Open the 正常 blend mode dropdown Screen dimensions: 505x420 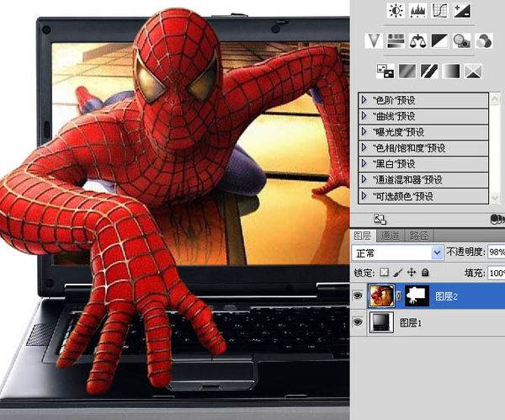[396, 253]
